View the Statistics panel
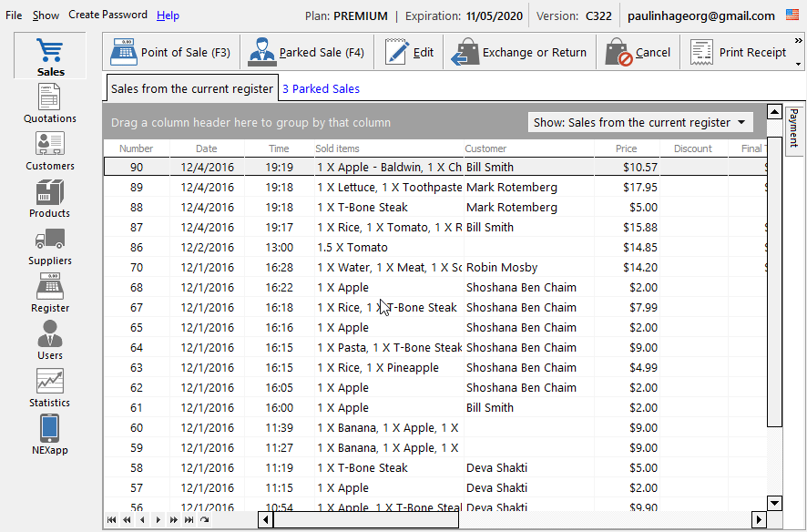This screenshot has width=807, height=532. coord(49,386)
